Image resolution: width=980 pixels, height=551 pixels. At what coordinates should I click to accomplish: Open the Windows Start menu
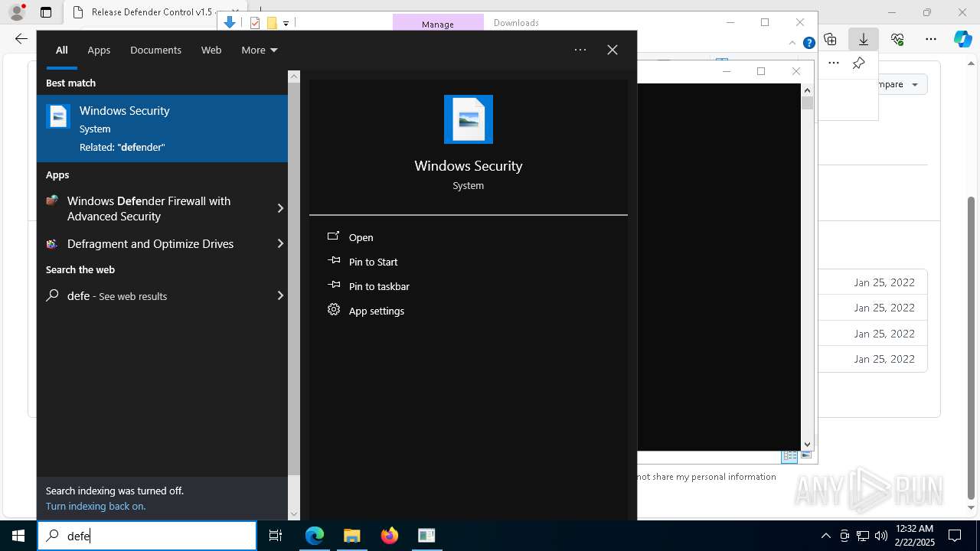(18, 536)
